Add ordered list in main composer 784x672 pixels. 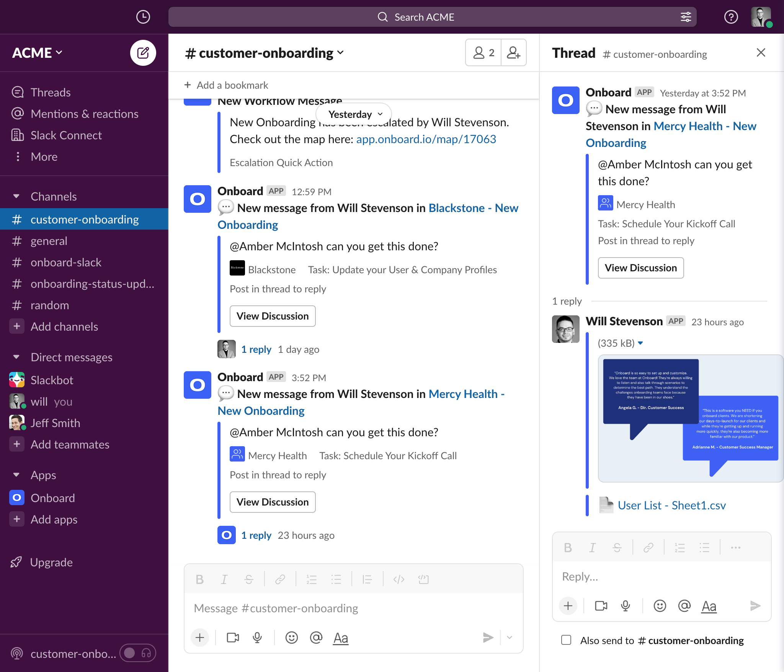tap(312, 579)
